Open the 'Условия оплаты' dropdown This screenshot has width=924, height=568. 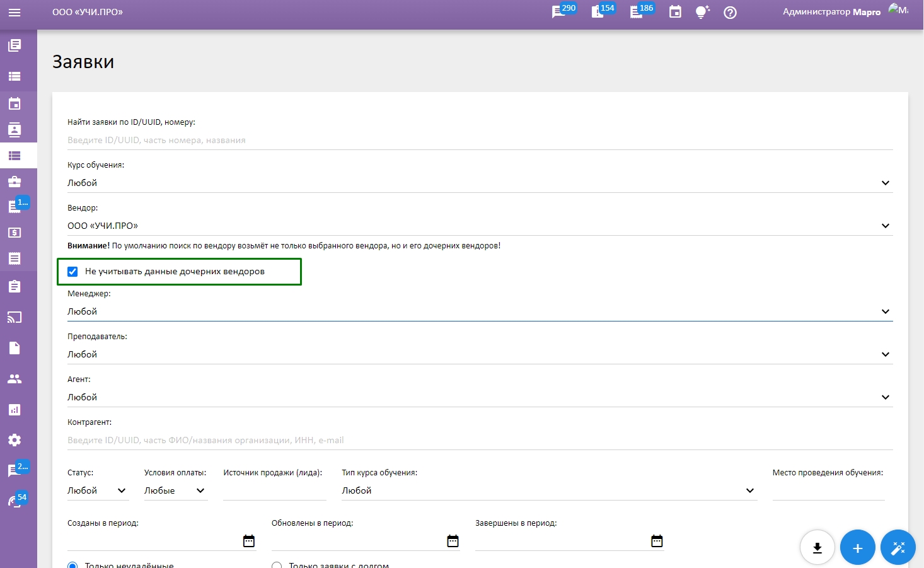point(176,490)
